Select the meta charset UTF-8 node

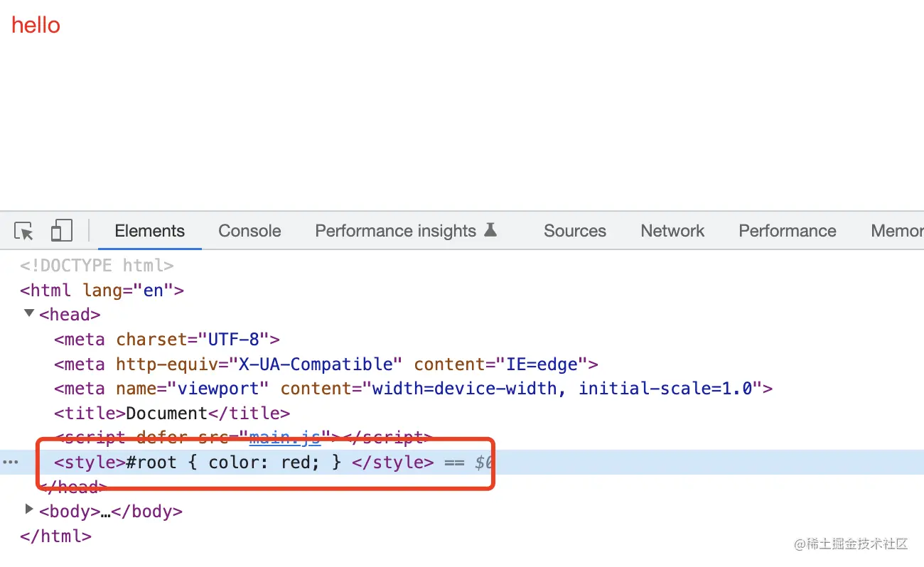[166, 339]
